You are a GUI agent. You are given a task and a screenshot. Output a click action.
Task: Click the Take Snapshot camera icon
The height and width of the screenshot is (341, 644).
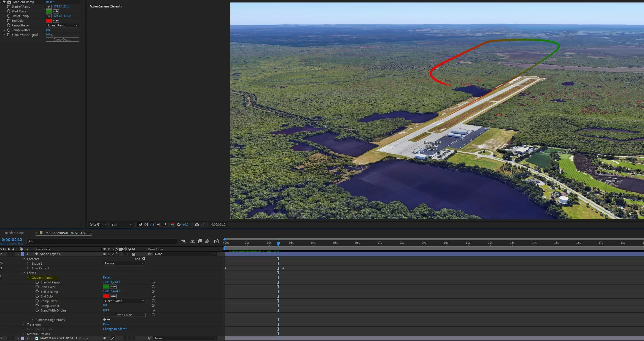point(197,225)
